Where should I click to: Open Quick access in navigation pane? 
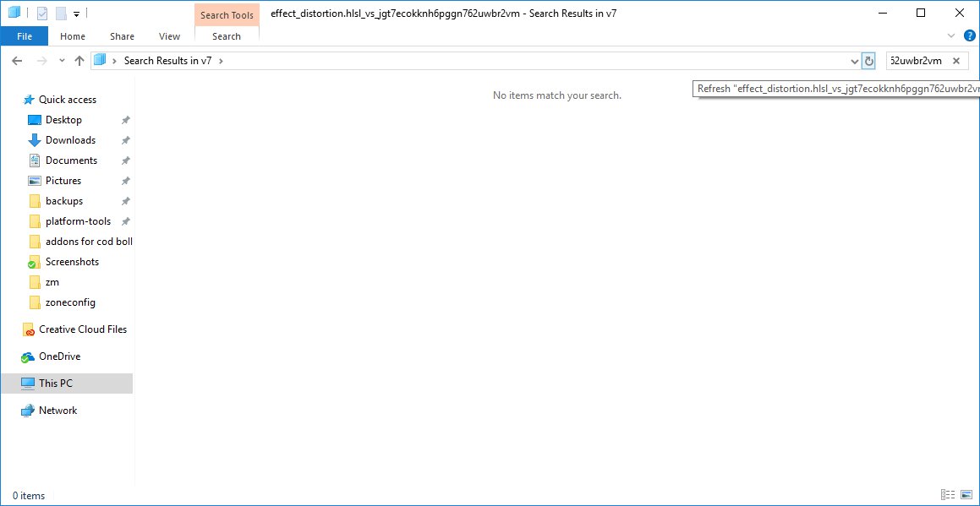[68, 100]
